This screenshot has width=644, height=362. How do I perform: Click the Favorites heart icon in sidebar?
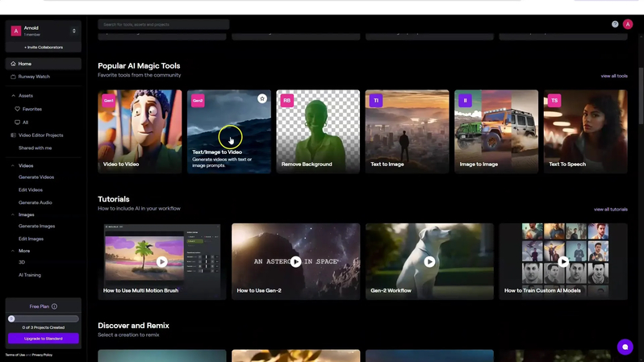coord(17,109)
